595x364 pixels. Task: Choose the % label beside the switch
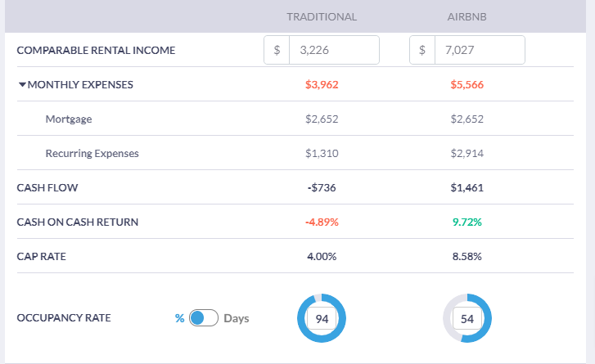[x=179, y=318]
